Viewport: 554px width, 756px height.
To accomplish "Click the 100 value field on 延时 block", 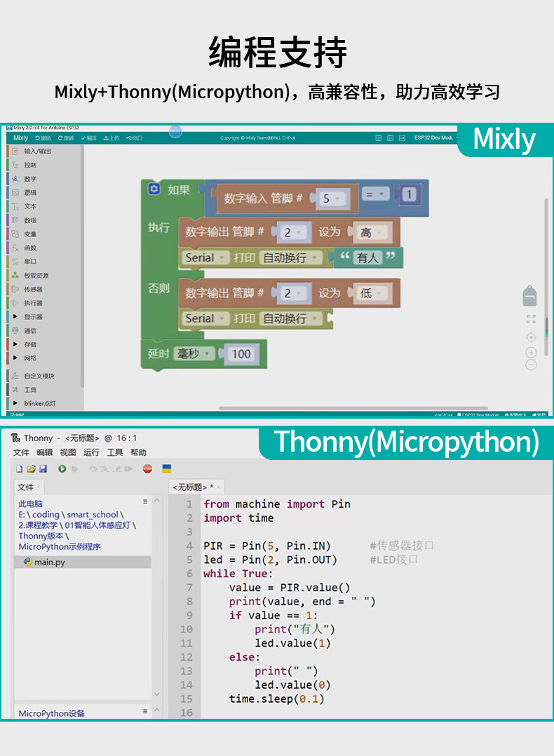I will coord(241,354).
